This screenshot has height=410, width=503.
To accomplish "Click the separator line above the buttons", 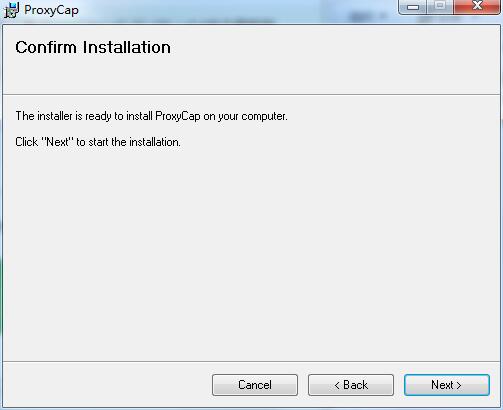I will click(251, 361).
